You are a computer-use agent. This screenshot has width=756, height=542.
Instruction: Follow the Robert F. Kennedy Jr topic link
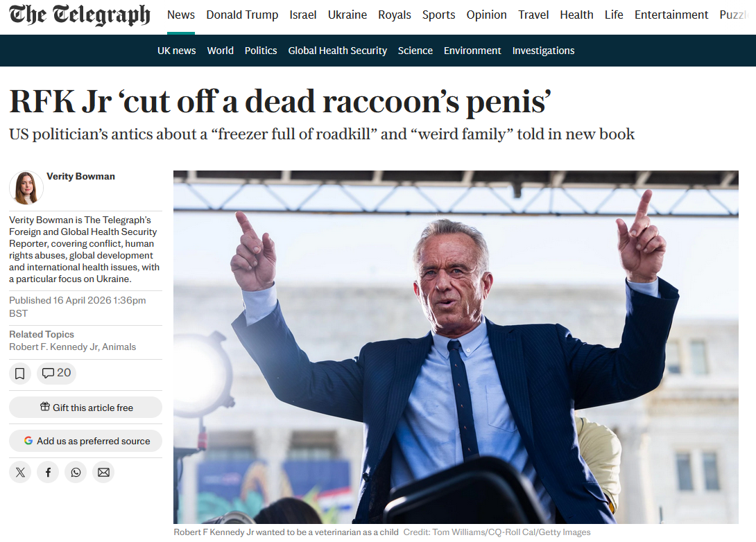click(53, 347)
